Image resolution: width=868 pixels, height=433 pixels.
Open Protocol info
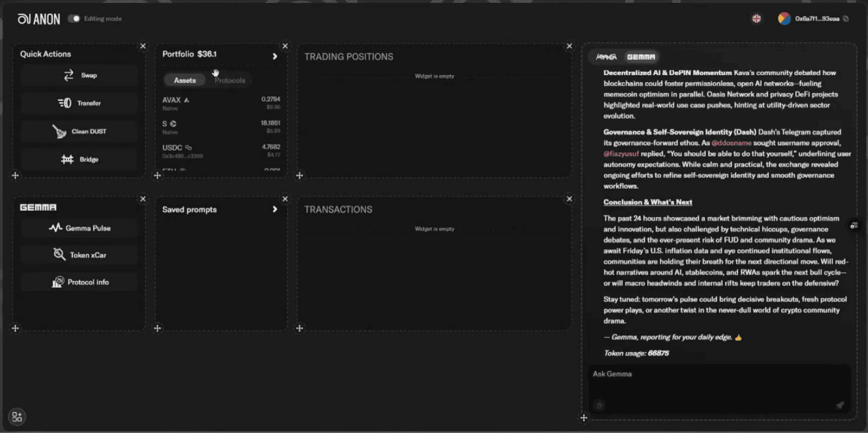point(80,282)
